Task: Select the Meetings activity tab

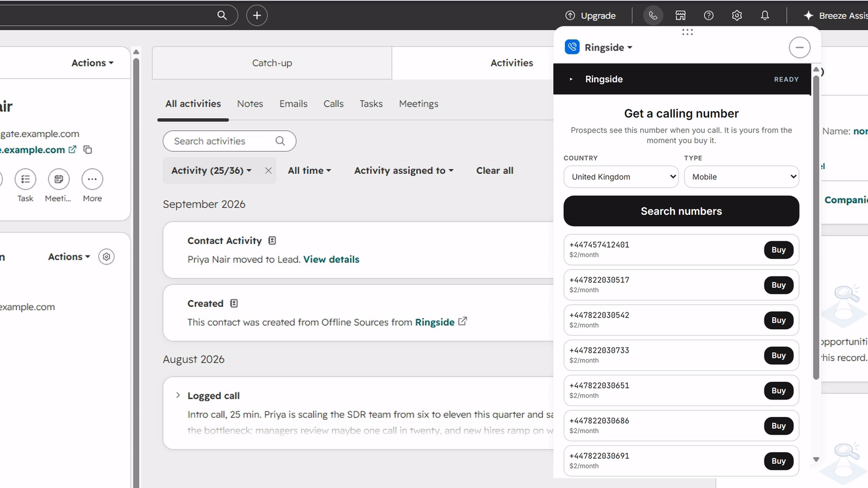Action: (x=419, y=104)
